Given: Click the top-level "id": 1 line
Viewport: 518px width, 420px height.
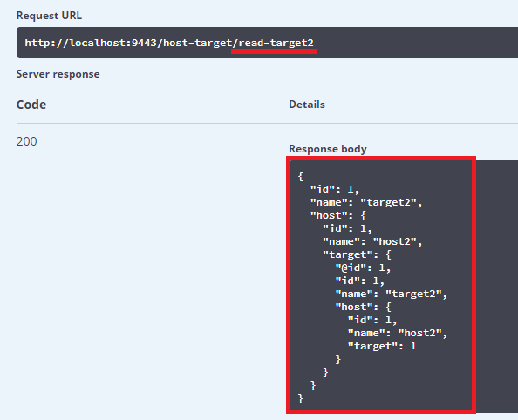Looking at the screenshot, I should pyautogui.click(x=335, y=189).
